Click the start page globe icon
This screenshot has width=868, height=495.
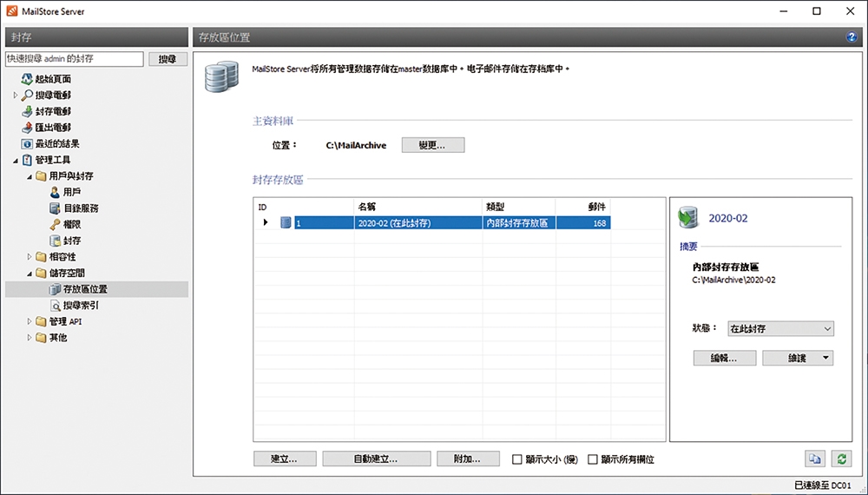tap(27, 79)
